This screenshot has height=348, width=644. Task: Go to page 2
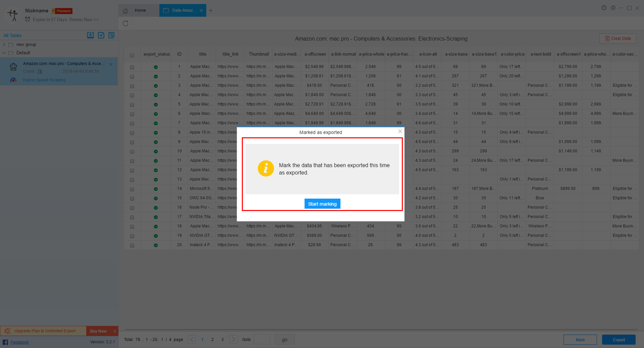(x=212, y=339)
